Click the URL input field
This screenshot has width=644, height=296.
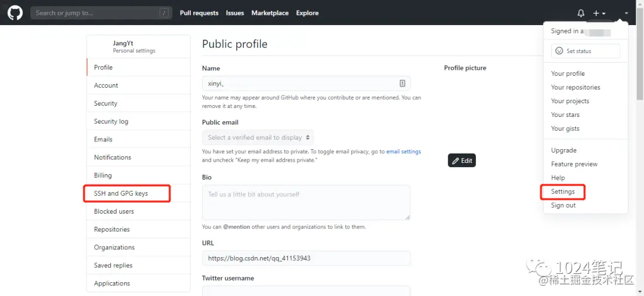coord(306,258)
